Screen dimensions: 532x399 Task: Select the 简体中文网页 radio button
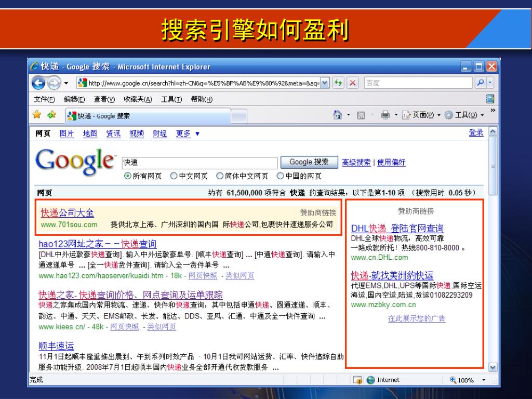click(220, 176)
